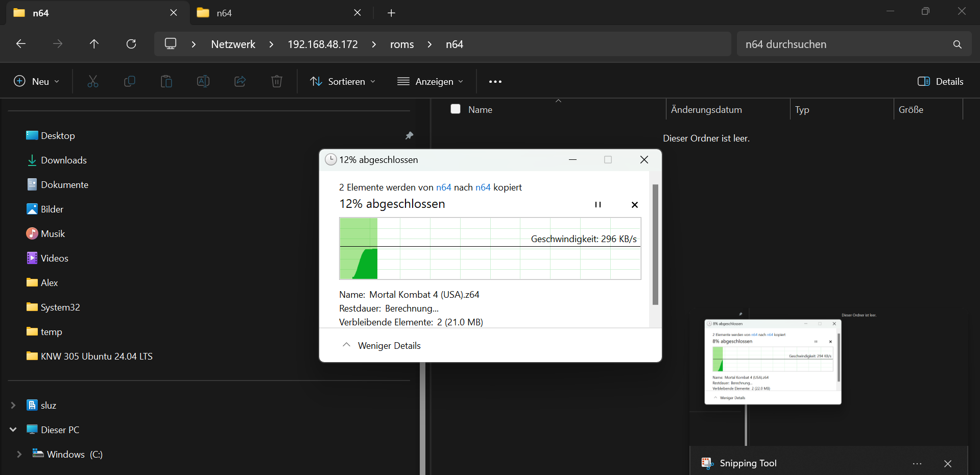Click the forward navigation arrow
Image resolution: width=980 pixels, height=475 pixels.
(x=58, y=44)
